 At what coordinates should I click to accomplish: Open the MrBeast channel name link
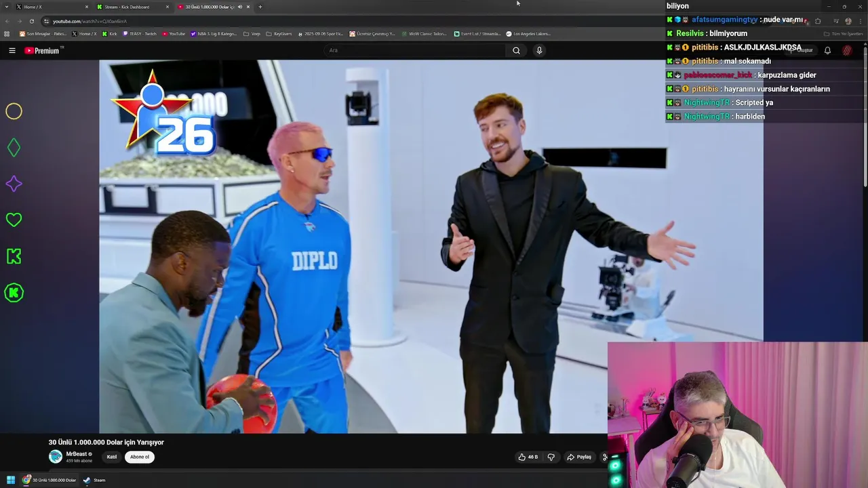pyautogui.click(x=77, y=454)
